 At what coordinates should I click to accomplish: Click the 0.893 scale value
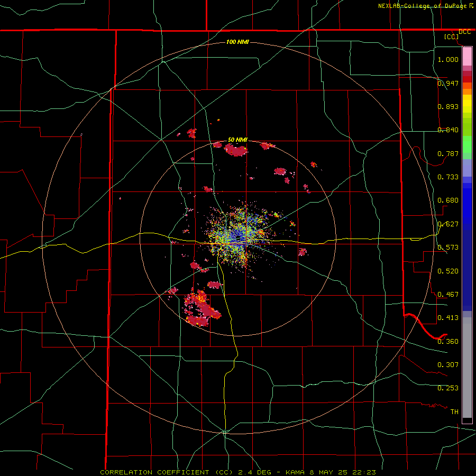coord(448,106)
